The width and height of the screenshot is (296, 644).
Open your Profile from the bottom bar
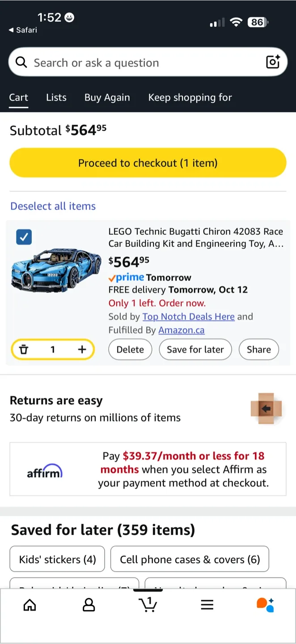pyautogui.click(x=89, y=604)
